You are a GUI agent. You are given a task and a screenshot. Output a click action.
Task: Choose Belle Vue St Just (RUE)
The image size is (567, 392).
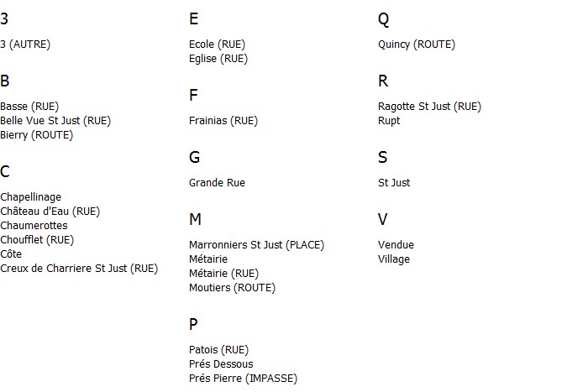click(55, 121)
